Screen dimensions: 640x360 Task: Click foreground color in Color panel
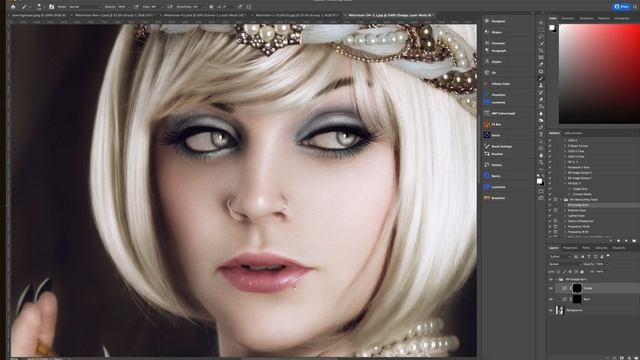point(551,27)
